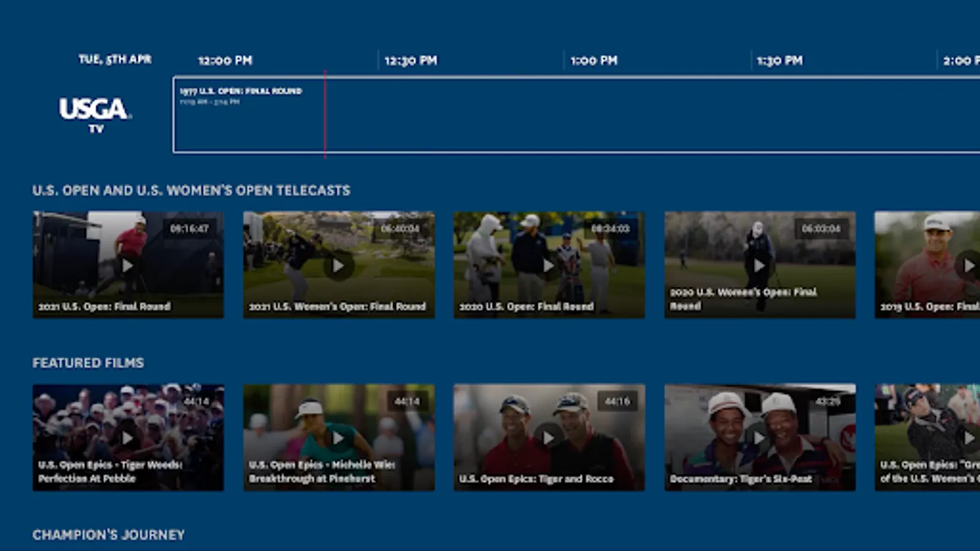The height and width of the screenshot is (551, 980).
Task: Jump to the 12:00 PM time slot
Action: [225, 61]
